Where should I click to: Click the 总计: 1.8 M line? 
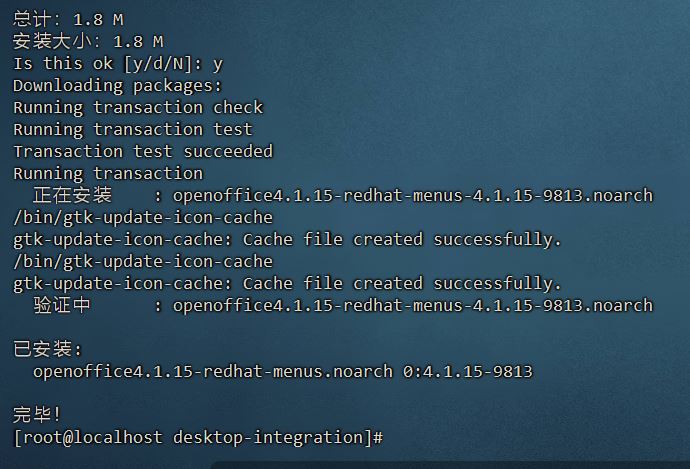tap(68, 19)
